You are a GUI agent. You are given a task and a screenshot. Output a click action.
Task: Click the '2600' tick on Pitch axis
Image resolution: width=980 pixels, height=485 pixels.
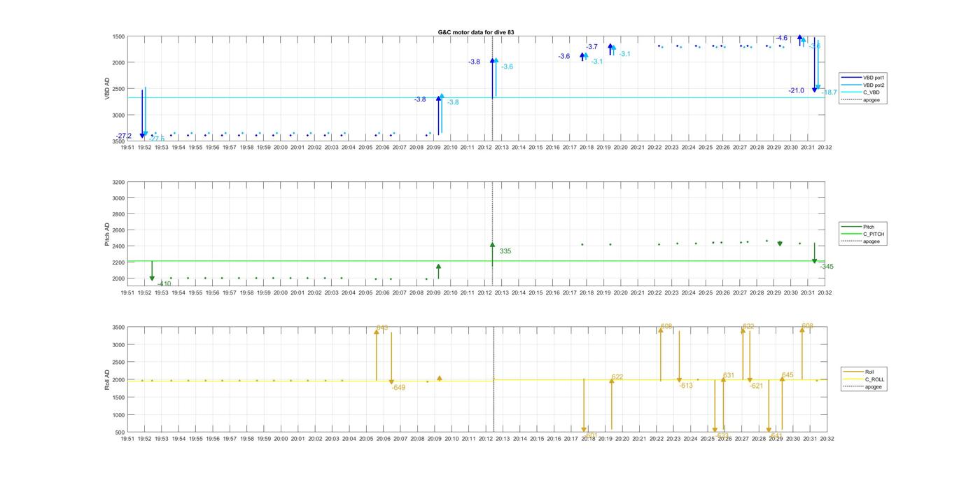(x=118, y=230)
